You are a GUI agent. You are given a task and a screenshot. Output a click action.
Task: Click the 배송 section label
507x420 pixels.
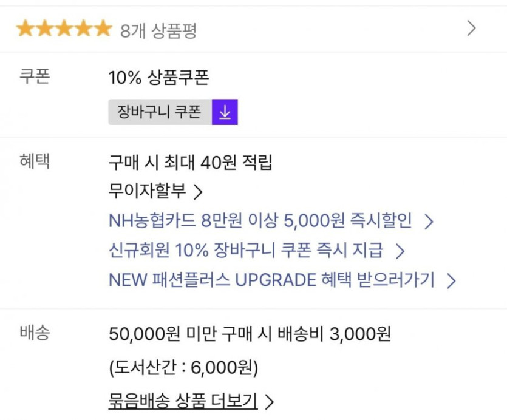tap(35, 333)
